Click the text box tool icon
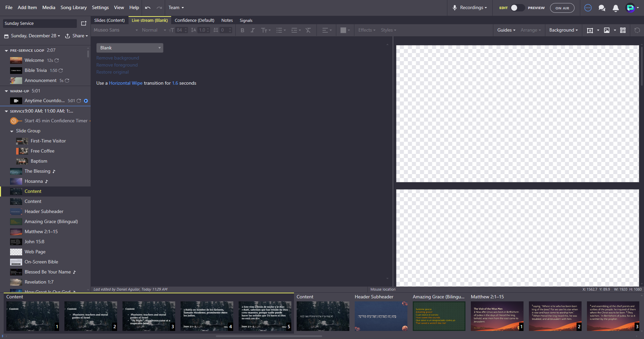The width and height of the screenshot is (644, 339). 590,30
